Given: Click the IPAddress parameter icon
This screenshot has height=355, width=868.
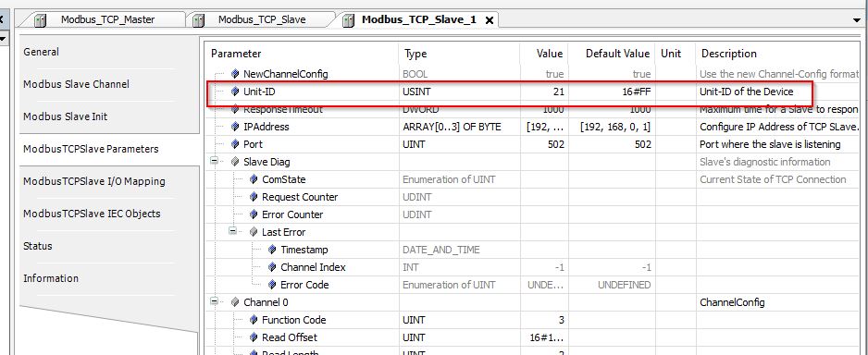Looking at the screenshot, I should (235, 127).
